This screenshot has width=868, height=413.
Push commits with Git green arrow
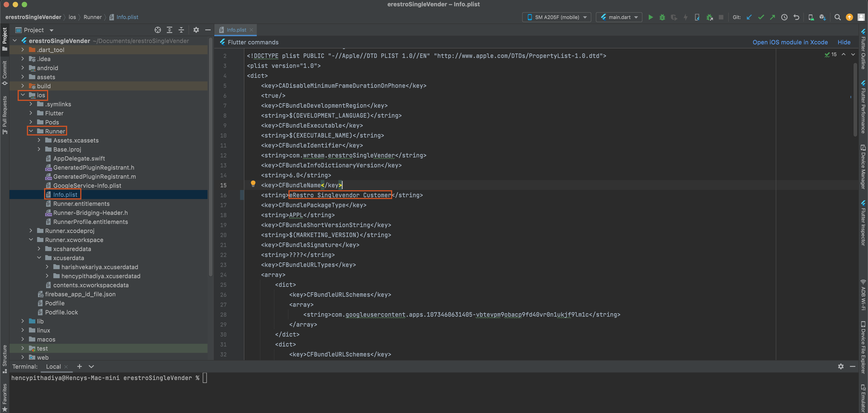[x=772, y=17]
